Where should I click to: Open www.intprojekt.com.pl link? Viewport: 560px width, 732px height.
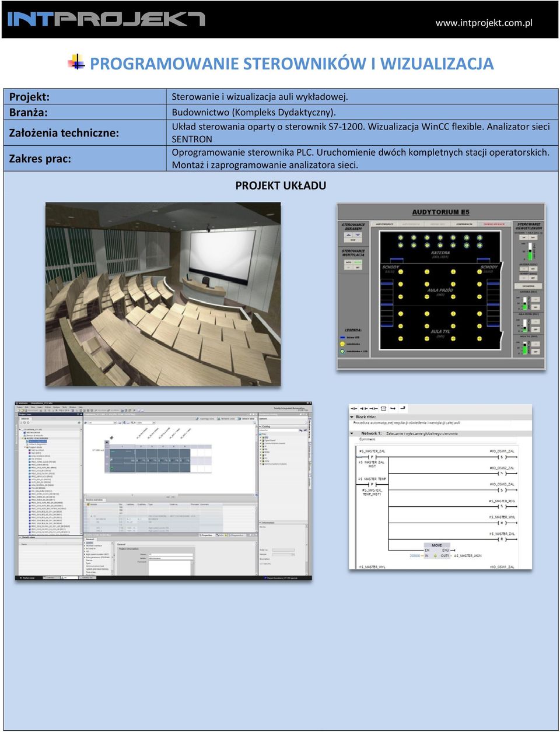[x=484, y=23]
